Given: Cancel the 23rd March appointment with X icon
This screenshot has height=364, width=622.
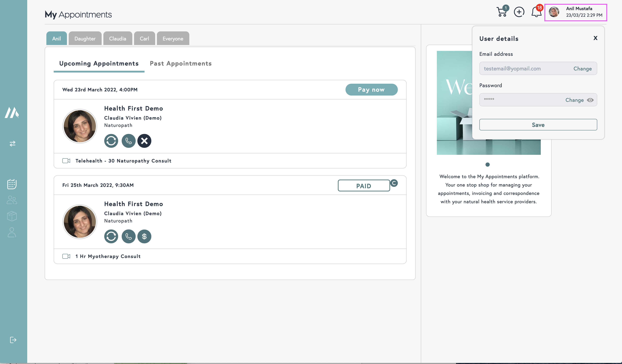Looking at the screenshot, I should 144,141.
